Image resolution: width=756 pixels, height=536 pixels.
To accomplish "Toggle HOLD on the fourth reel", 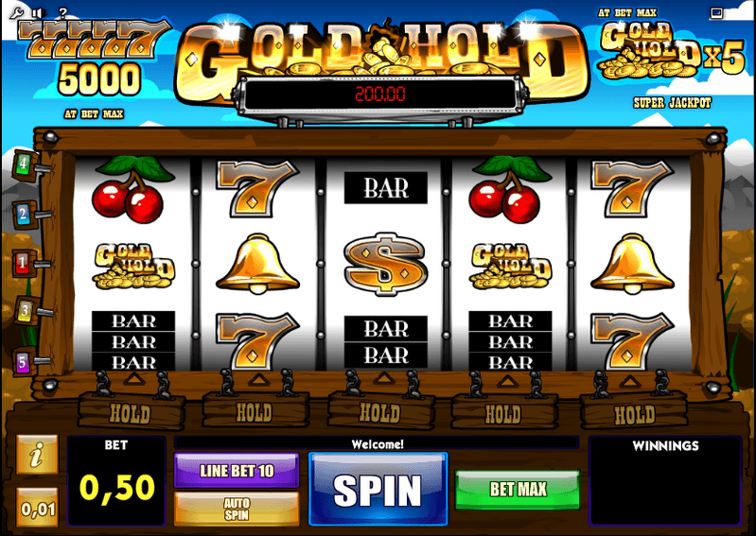I will tap(503, 413).
